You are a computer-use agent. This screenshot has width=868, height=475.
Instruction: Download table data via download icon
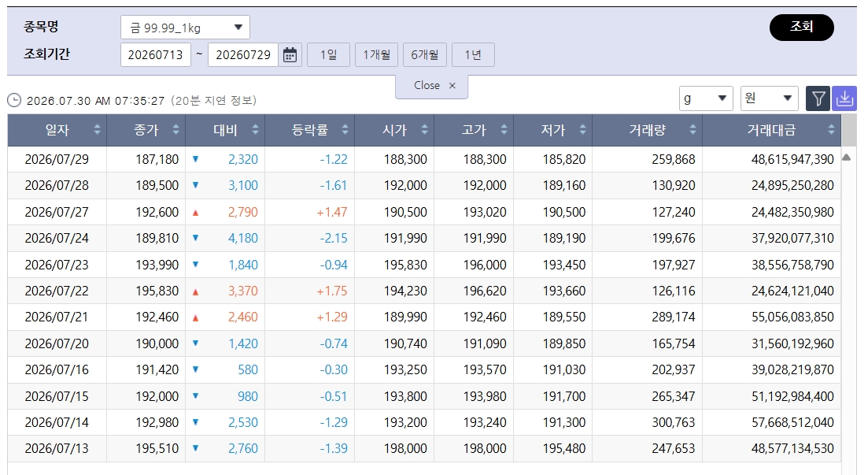844,98
